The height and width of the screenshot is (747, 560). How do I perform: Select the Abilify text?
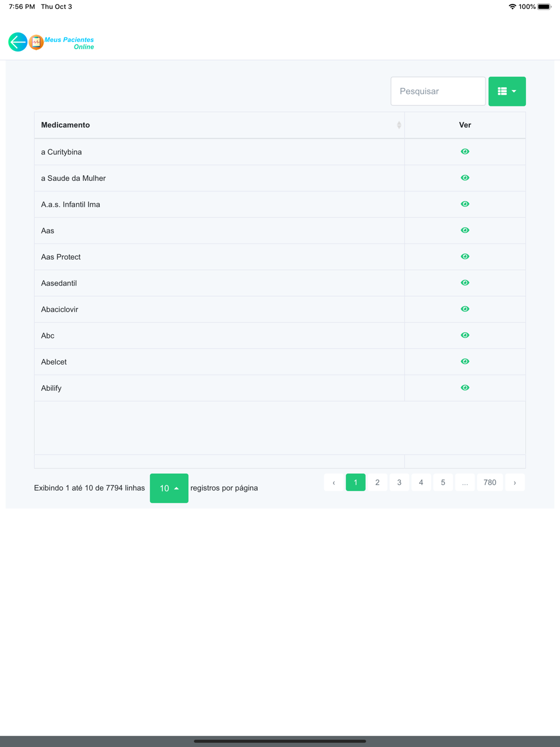point(52,388)
